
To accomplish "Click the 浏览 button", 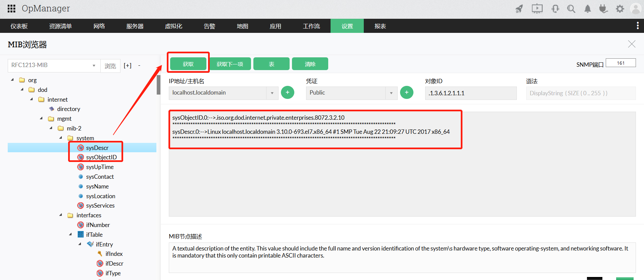I will 110,66.
